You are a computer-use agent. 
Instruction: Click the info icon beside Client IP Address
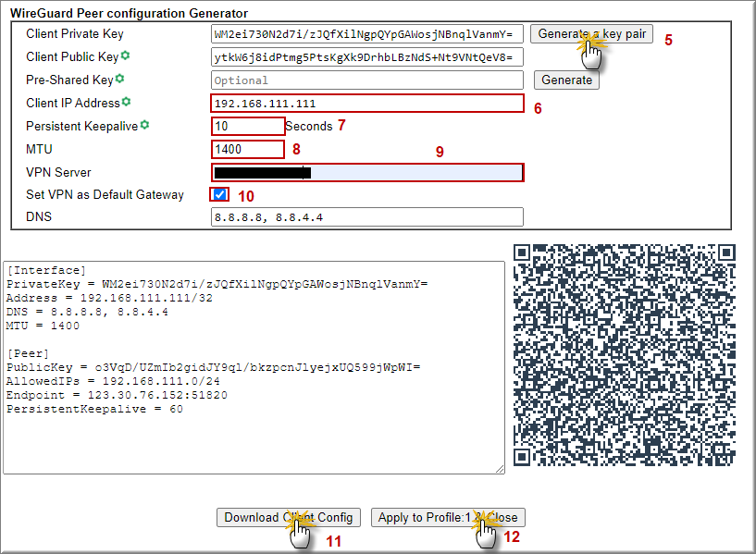pos(127,102)
